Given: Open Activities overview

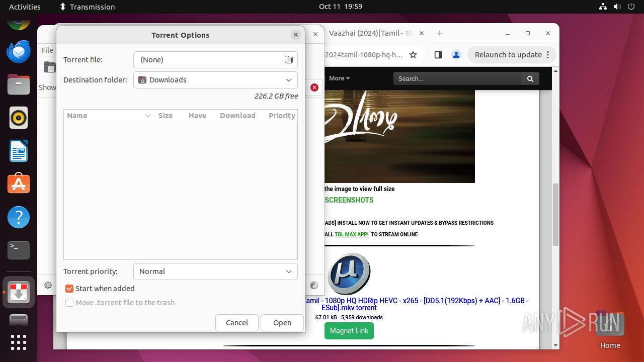Looking at the screenshot, I should click(25, 7).
